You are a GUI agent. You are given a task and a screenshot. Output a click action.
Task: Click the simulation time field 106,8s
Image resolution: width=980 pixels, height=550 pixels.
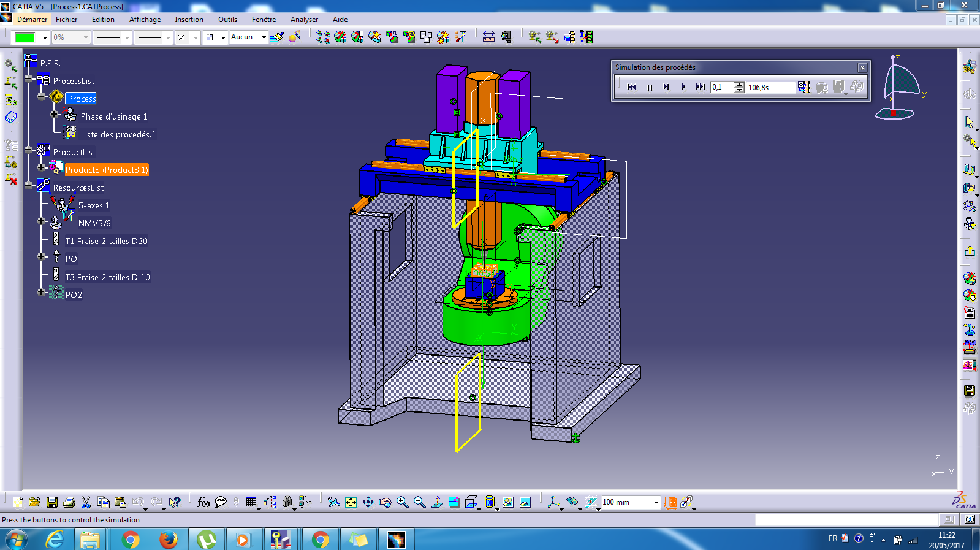(770, 88)
